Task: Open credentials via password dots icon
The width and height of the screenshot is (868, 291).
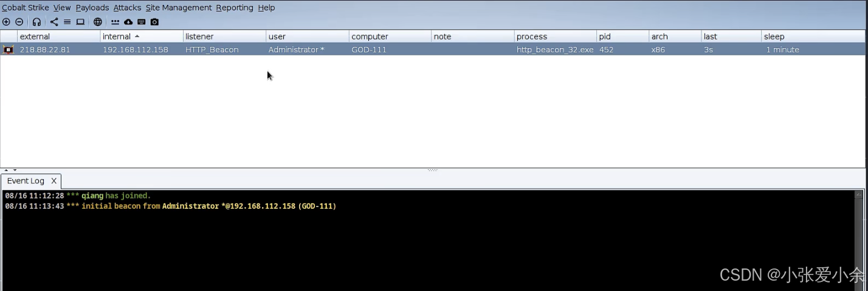Action: pyautogui.click(x=115, y=22)
